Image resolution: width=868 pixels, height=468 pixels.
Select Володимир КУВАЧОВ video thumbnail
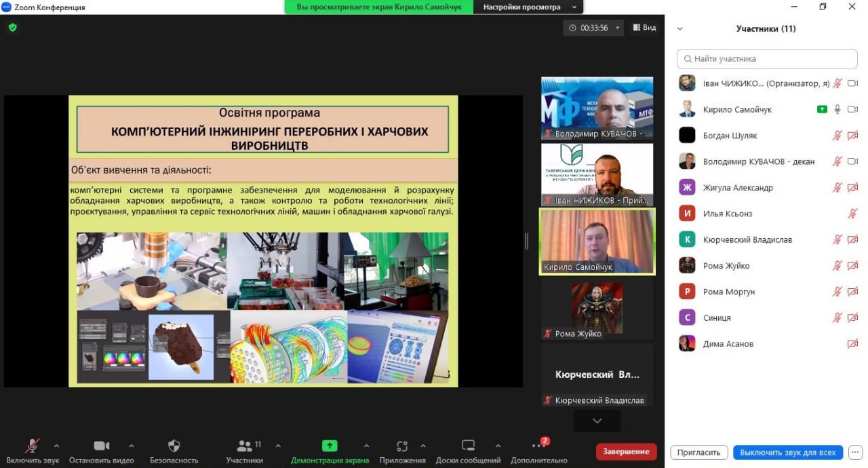tap(597, 109)
